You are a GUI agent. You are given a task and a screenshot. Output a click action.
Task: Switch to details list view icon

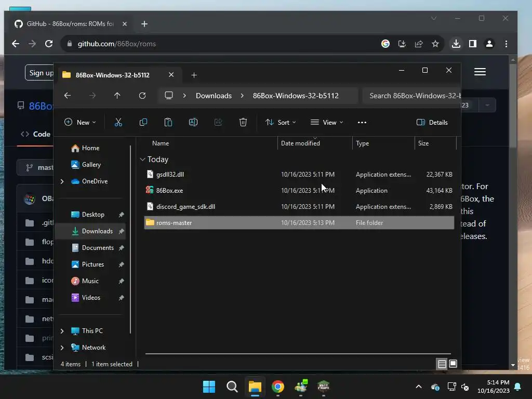click(x=442, y=364)
